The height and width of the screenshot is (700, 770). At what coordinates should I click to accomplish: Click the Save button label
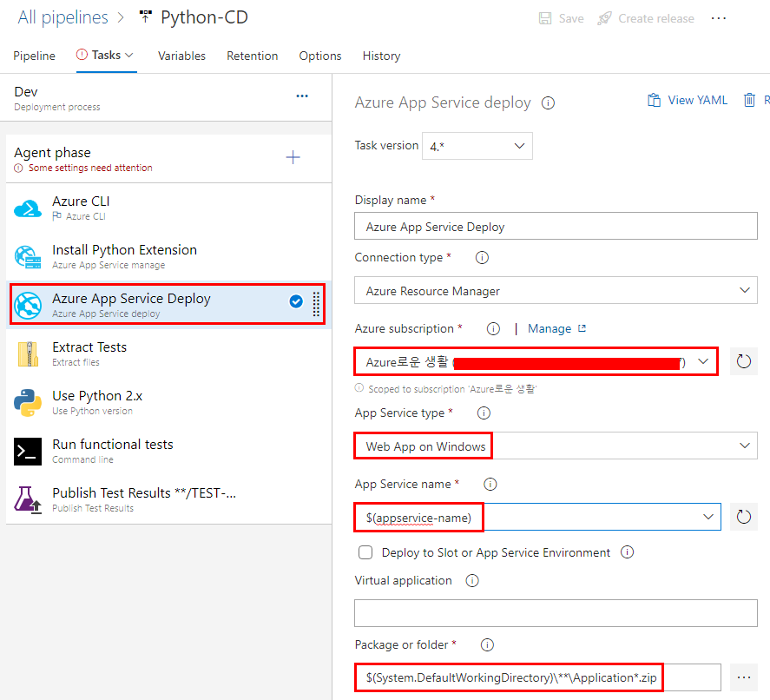(x=571, y=18)
